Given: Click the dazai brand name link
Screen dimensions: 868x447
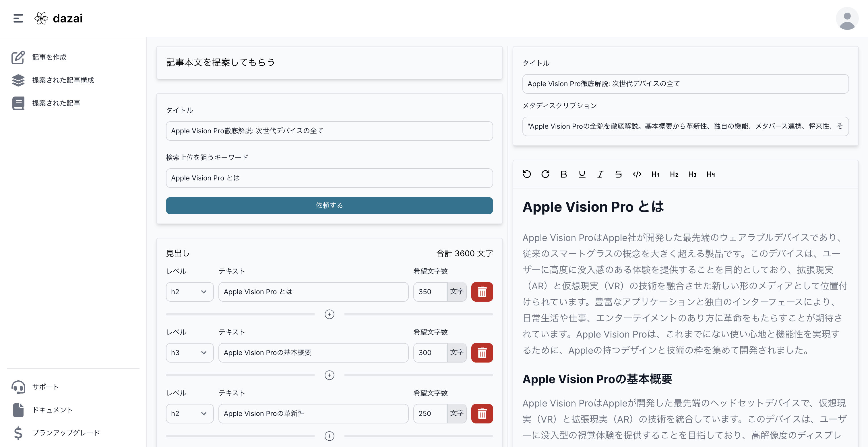Looking at the screenshot, I should tap(68, 18).
